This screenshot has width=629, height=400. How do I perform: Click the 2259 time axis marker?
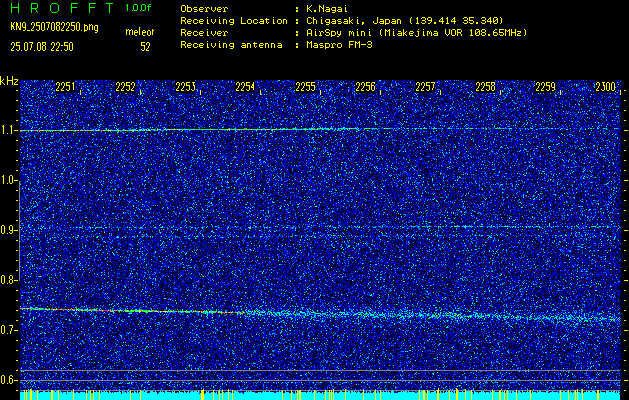546,87
